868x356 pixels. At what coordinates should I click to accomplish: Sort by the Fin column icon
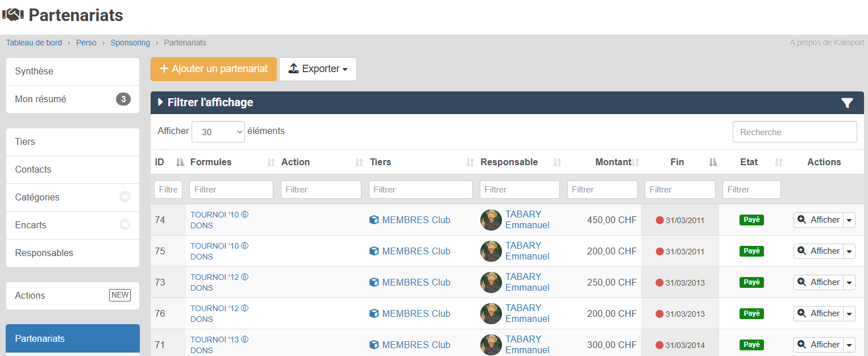(x=713, y=162)
